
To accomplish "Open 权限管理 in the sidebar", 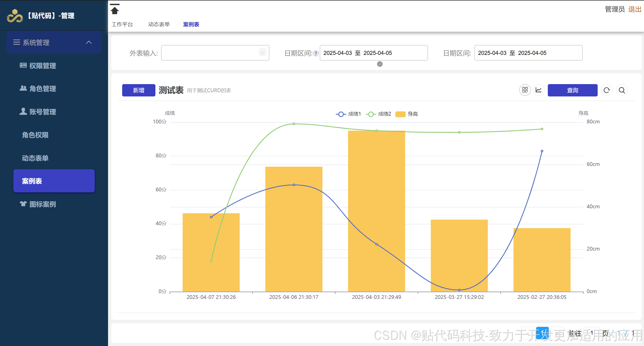I will tap(42, 66).
